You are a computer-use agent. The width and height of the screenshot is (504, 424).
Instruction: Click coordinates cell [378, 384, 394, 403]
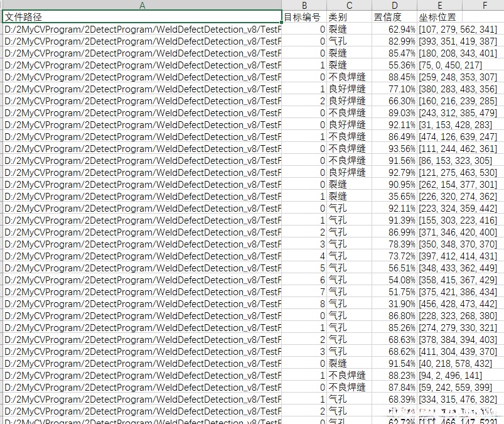click(458, 339)
